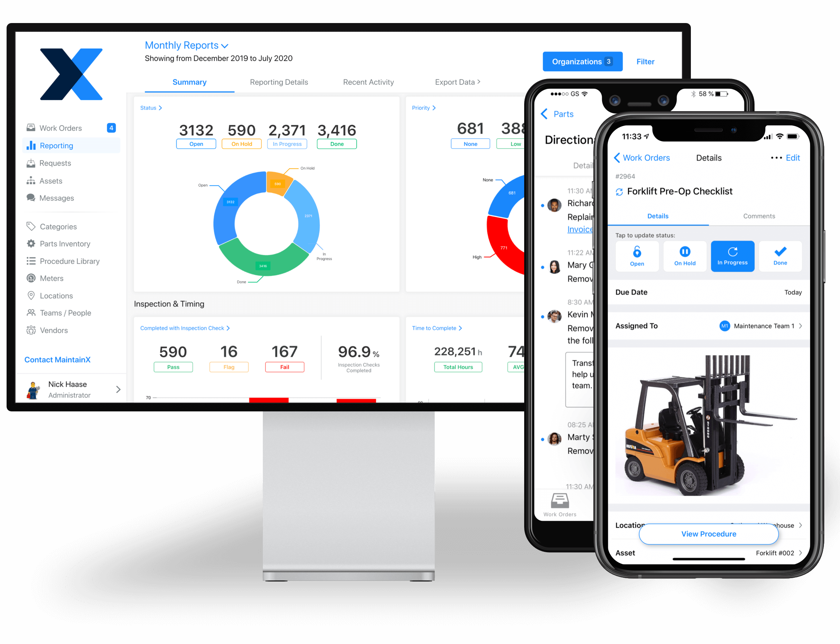Click the Organizations filter button
Image resolution: width=840 pixels, height=644 pixels.
pyautogui.click(x=582, y=61)
